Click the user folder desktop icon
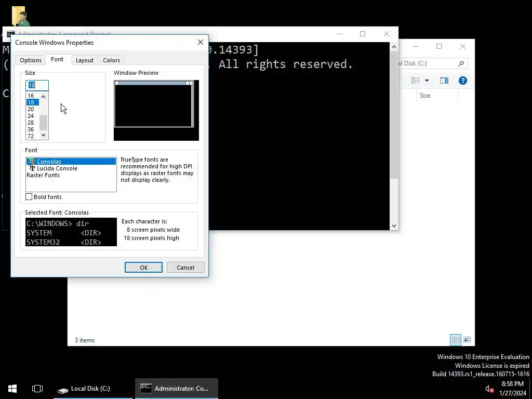 (x=20, y=16)
